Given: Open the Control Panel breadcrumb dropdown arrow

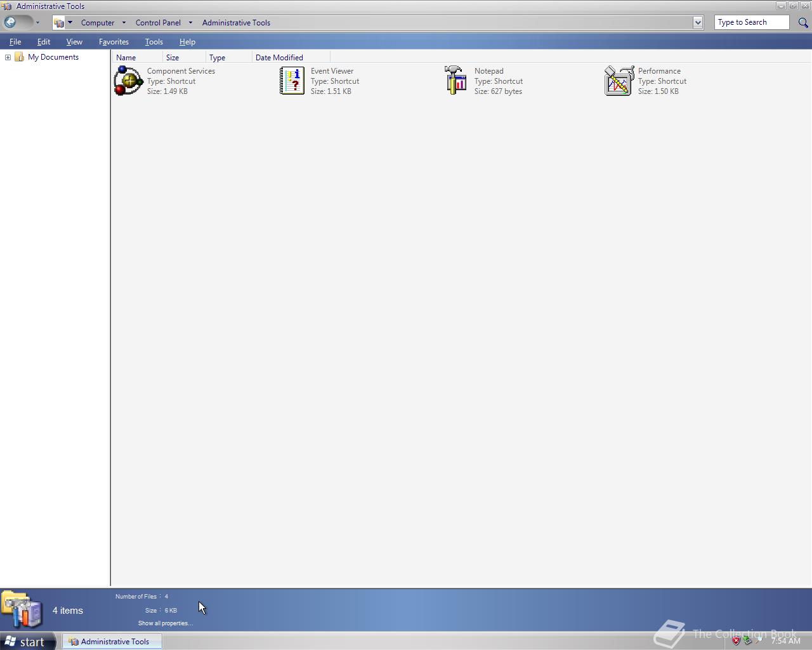Looking at the screenshot, I should 190,23.
